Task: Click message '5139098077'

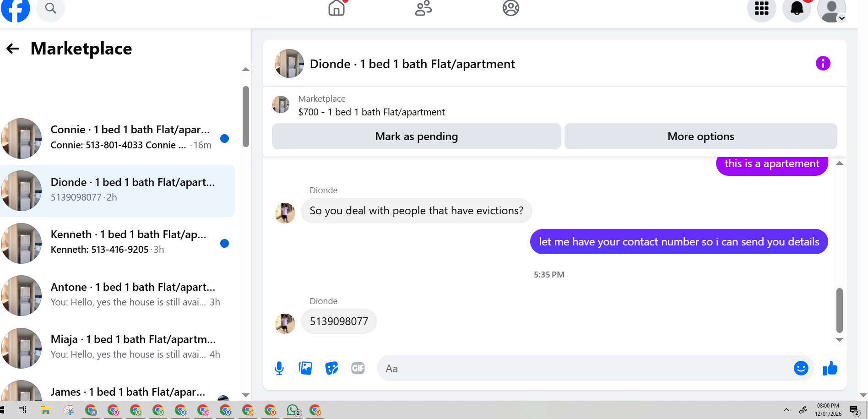Action: coord(339,321)
